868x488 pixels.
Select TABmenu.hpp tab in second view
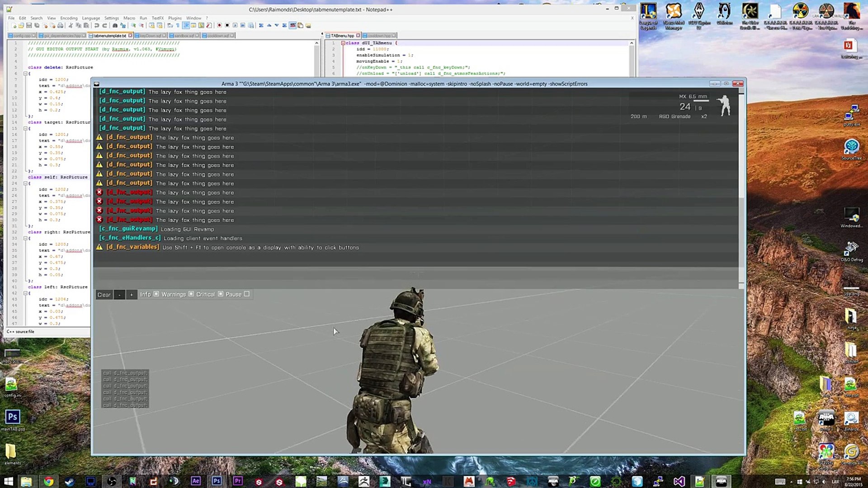[x=342, y=35]
